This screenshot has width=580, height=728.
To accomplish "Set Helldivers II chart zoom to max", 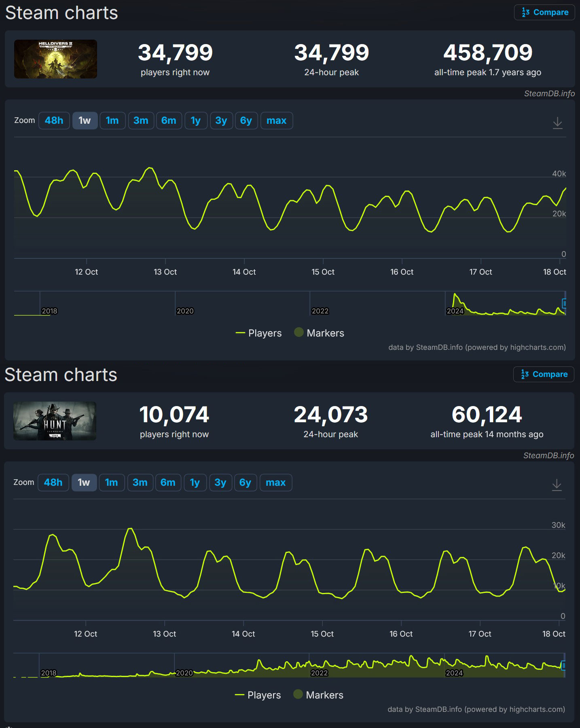I will 277,121.
